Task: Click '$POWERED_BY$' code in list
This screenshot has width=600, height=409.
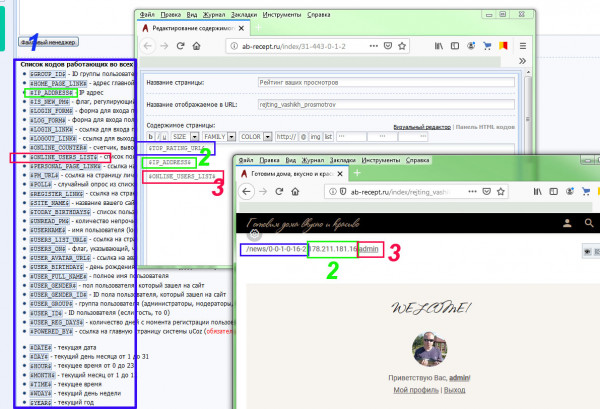Action: pos(51,331)
